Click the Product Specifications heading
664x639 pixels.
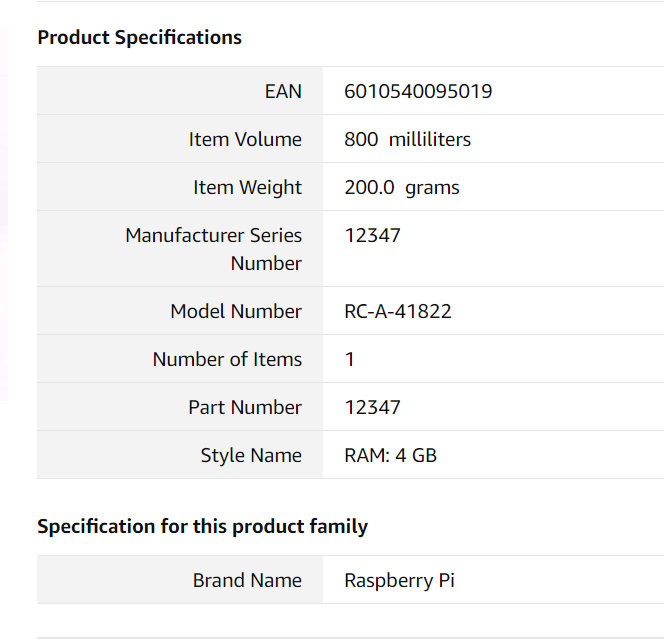pyautogui.click(x=139, y=38)
